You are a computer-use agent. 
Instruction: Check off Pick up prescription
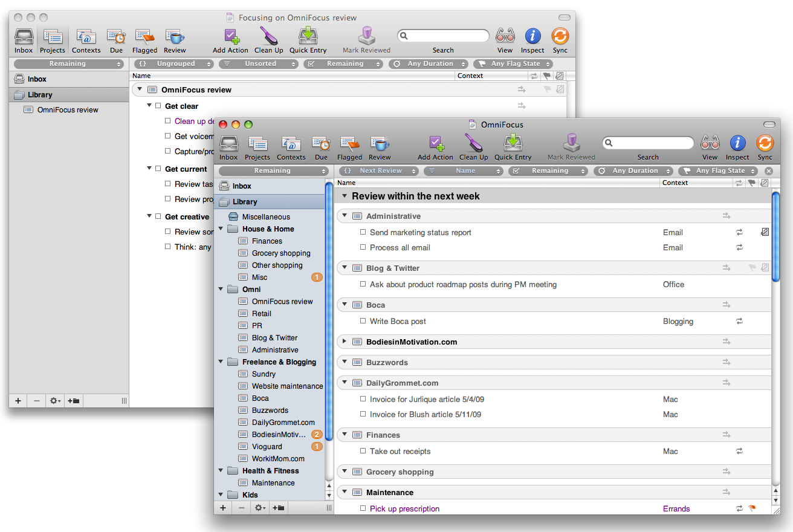(x=363, y=508)
